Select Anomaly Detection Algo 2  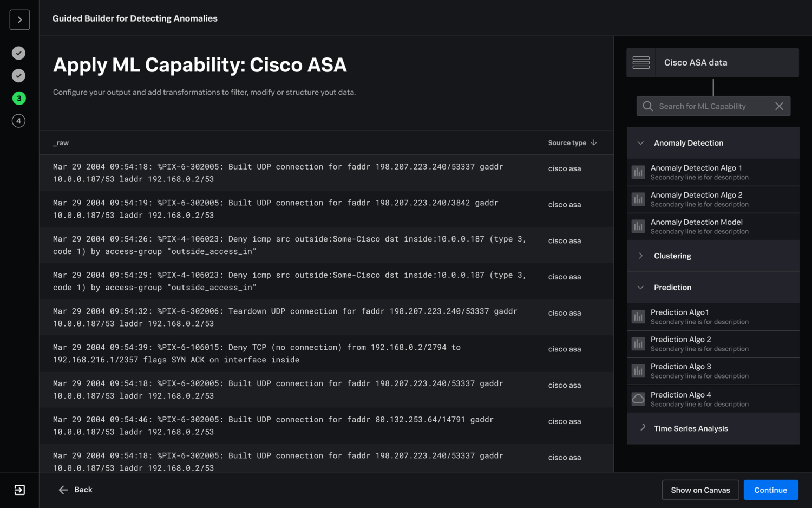pos(713,199)
